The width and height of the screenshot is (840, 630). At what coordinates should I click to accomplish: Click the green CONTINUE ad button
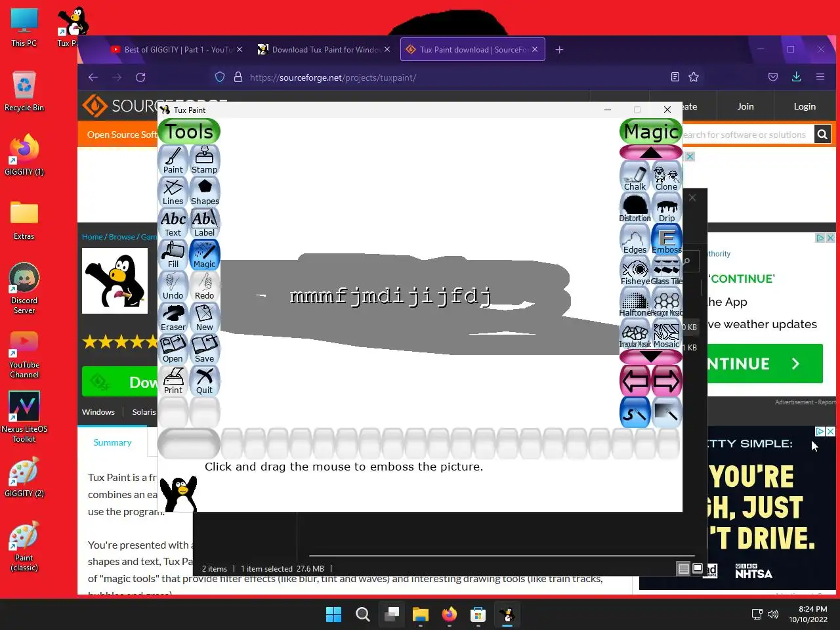[x=765, y=364]
